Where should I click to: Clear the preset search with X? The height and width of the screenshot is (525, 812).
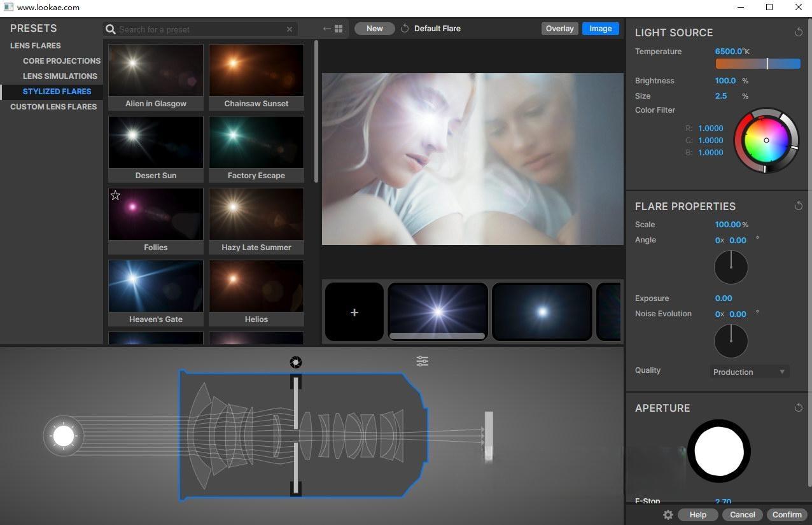(290, 29)
